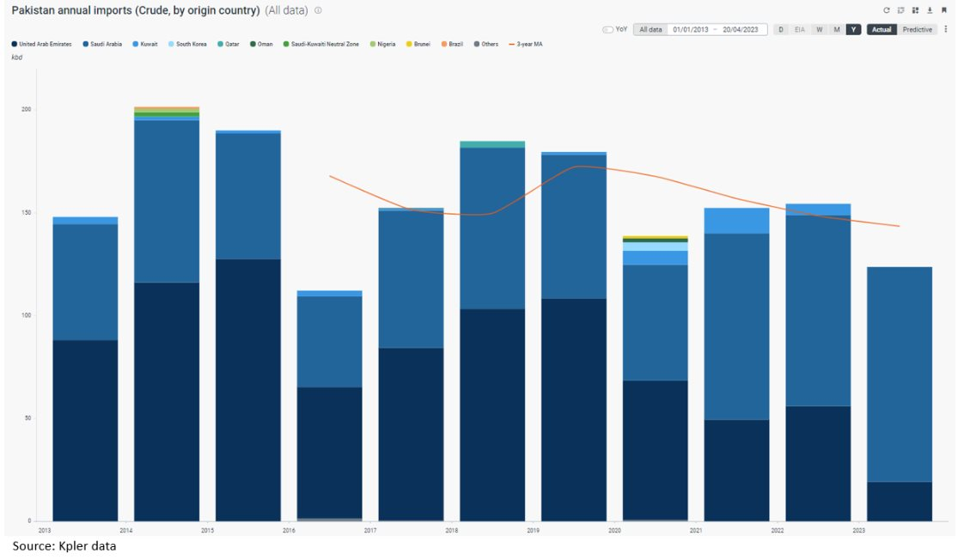The image size is (958, 560).
Task: Click the '200' y-axis label
Action: tap(27, 109)
